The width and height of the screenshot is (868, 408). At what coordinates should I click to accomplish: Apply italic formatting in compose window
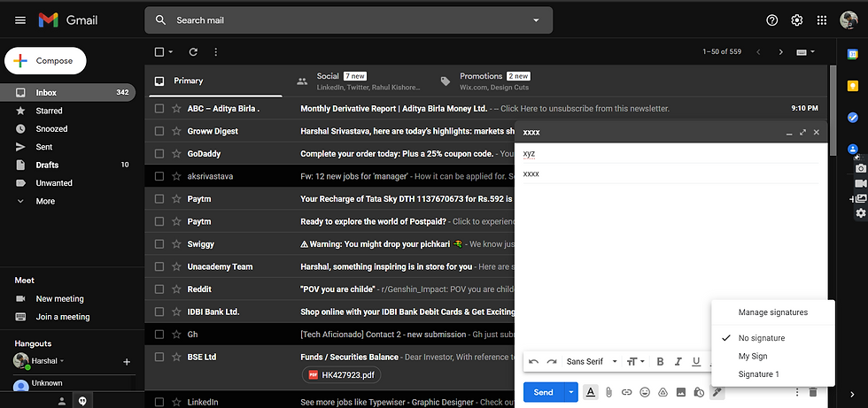[678, 362]
